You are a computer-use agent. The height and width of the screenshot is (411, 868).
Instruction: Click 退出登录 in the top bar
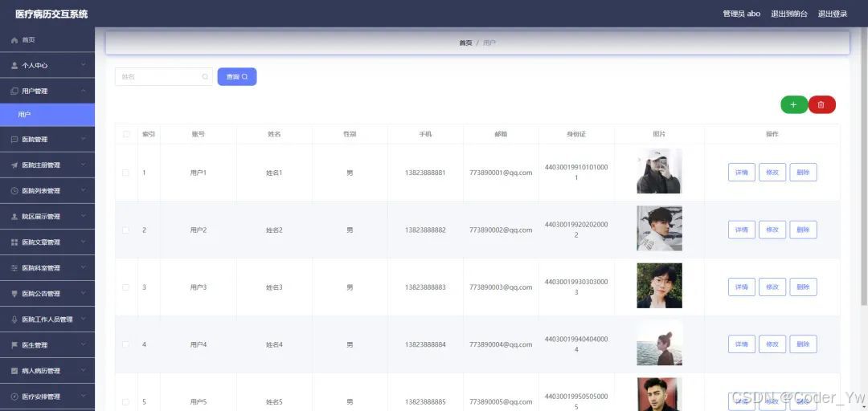tap(833, 14)
